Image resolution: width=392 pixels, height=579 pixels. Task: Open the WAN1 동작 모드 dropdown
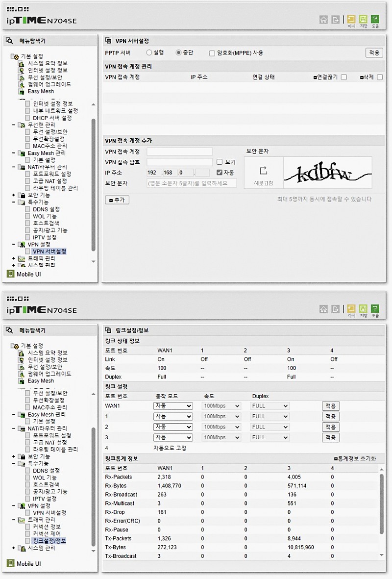pyautogui.click(x=173, y=406)
